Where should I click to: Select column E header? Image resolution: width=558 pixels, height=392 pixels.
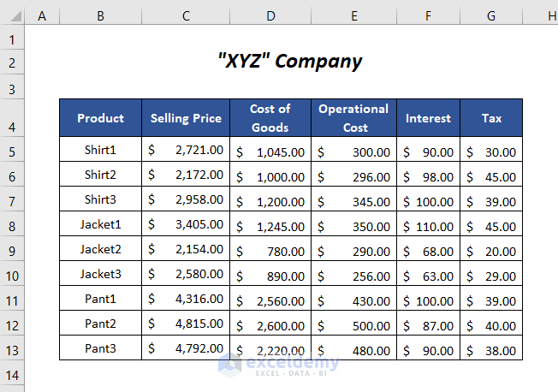[353, 15]
